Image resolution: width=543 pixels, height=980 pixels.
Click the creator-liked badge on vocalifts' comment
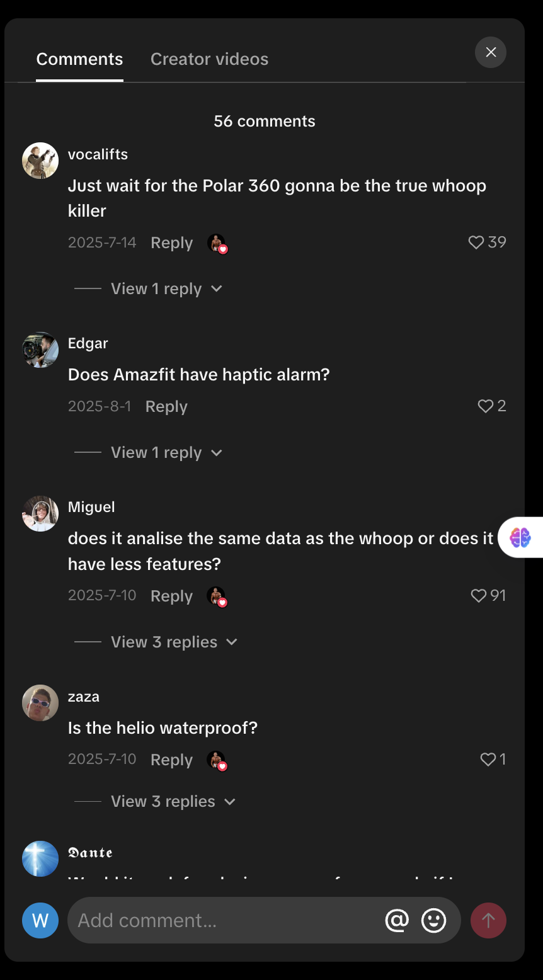(x=217, y=243)
